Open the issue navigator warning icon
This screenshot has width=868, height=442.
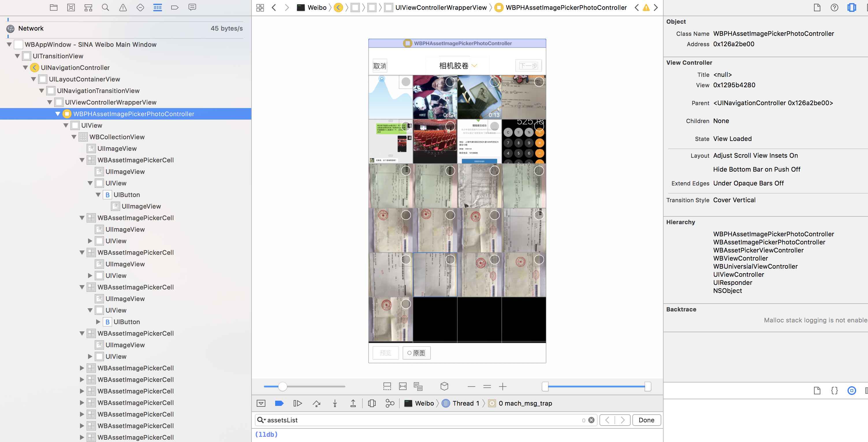123,8
